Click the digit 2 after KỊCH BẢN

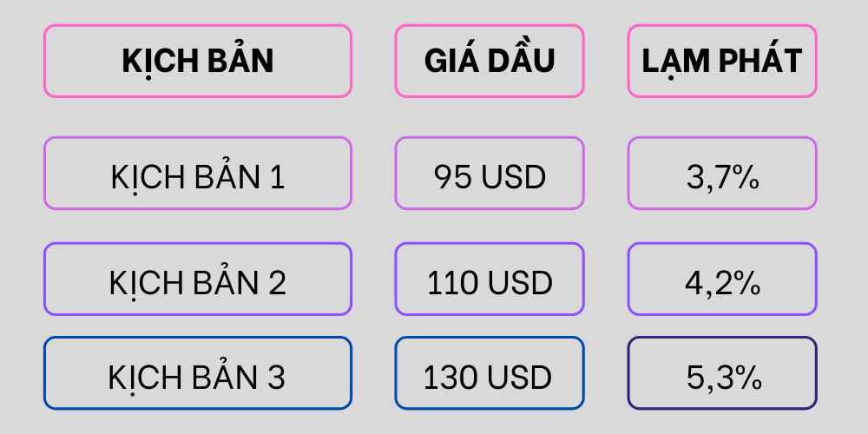(277, 283)
